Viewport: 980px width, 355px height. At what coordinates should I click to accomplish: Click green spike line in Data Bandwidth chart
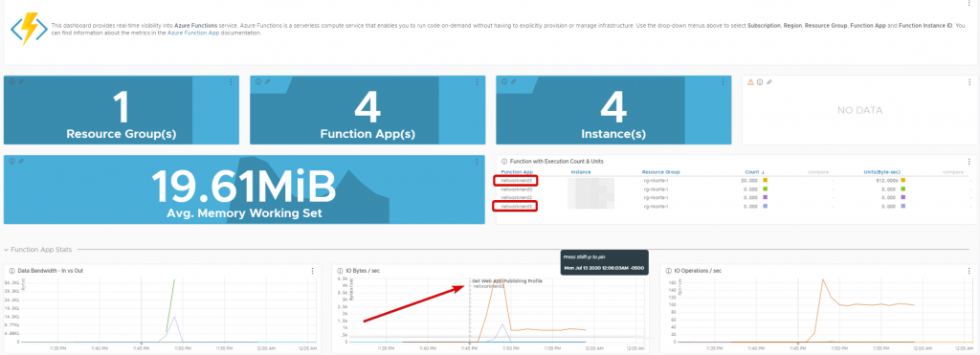point(170,305)
